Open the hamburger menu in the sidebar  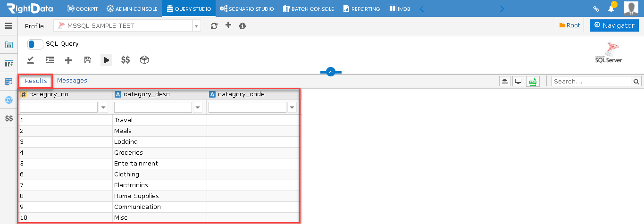click(x=8, y=25)
